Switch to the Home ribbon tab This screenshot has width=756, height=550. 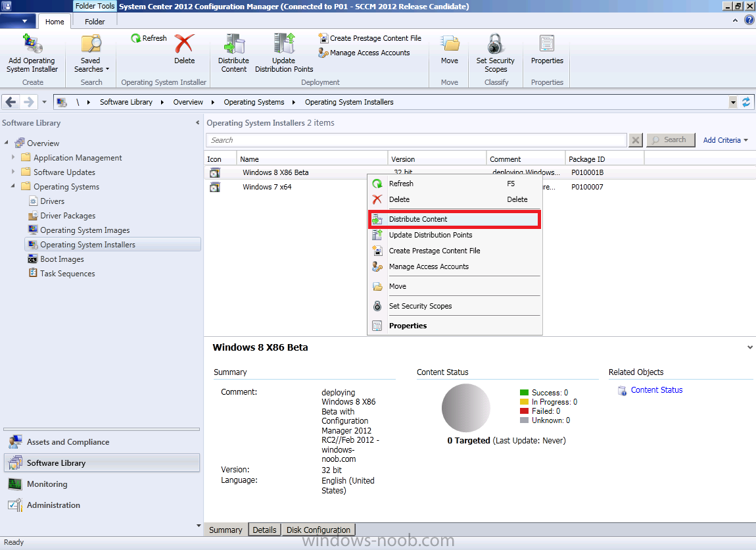(55, 22)
